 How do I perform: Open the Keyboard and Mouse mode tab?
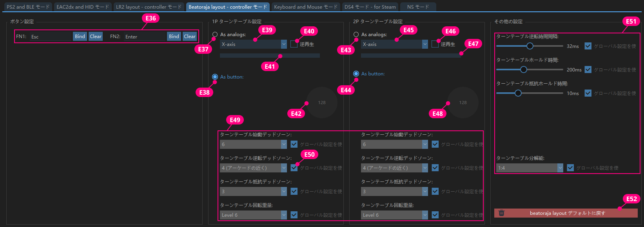[305, 7]
